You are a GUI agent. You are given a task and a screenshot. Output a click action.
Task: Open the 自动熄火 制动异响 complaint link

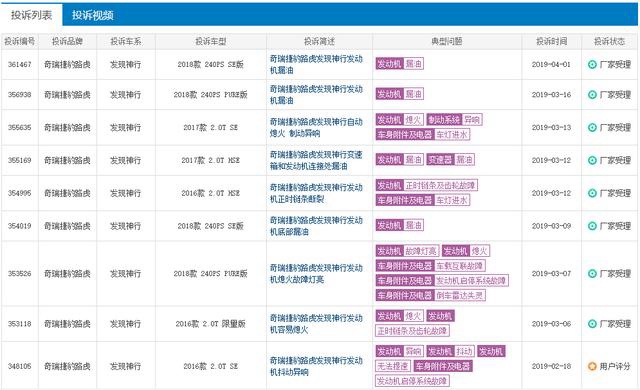click(x=316, y=128)
